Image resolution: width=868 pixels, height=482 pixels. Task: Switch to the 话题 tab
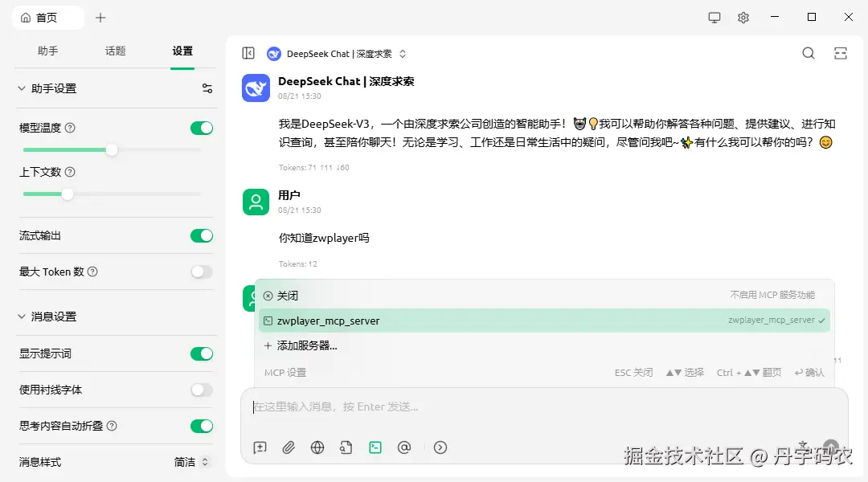[115, 50]
